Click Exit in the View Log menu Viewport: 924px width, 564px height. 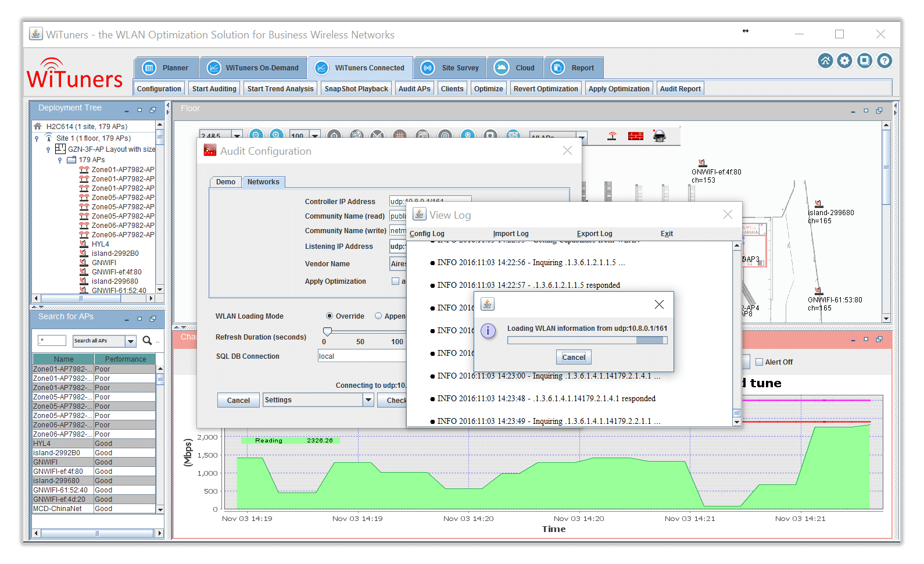pos(667,234)
